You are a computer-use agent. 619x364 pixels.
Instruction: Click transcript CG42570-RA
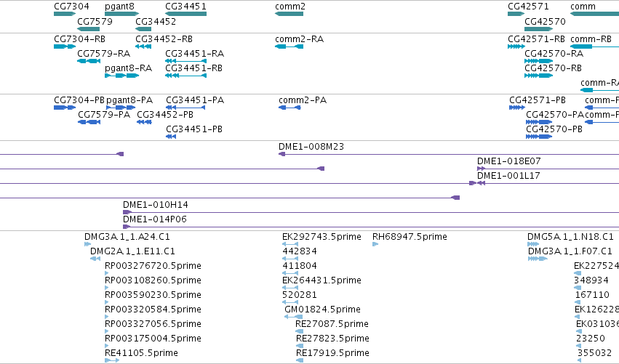pyautogui.click(x=538, y=61)
